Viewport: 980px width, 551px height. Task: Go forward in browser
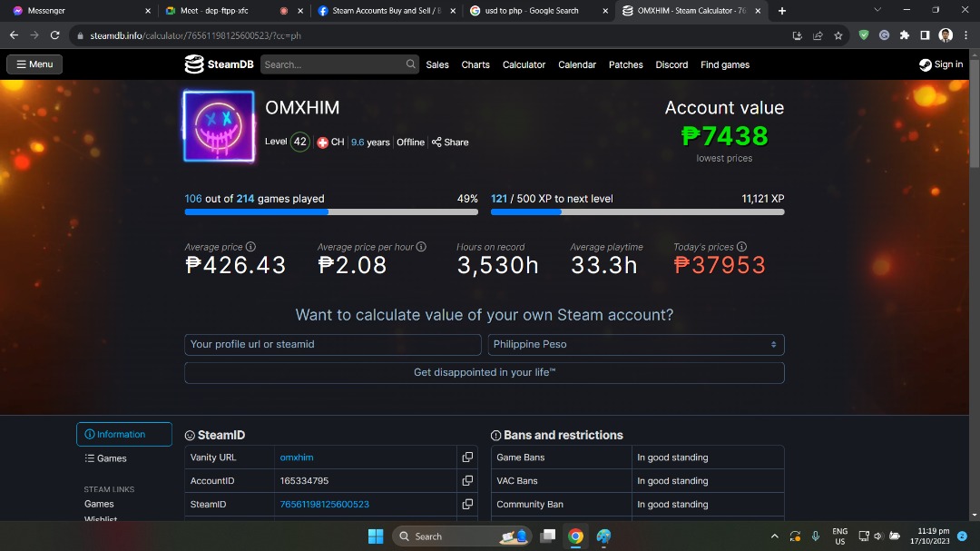(x=34, y=35)
